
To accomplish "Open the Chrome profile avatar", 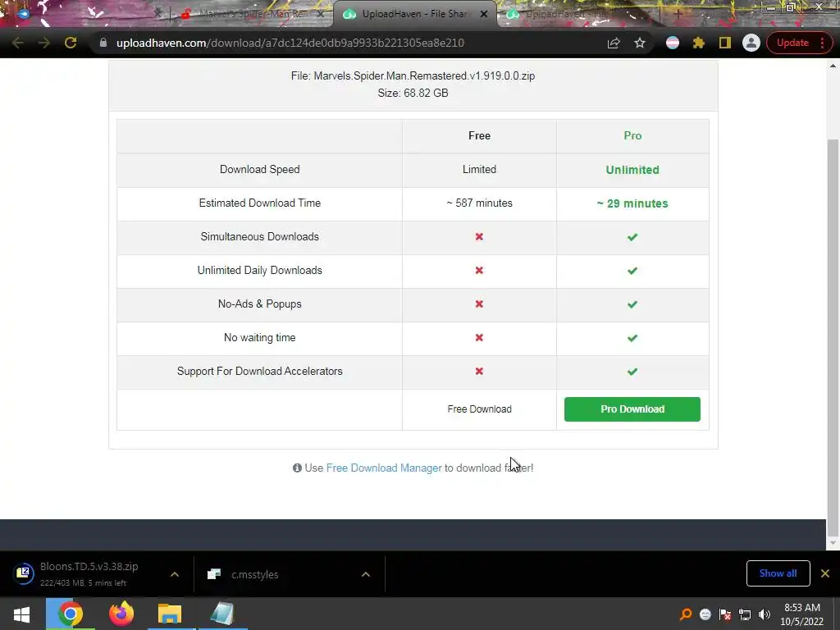I will (751, 43).
